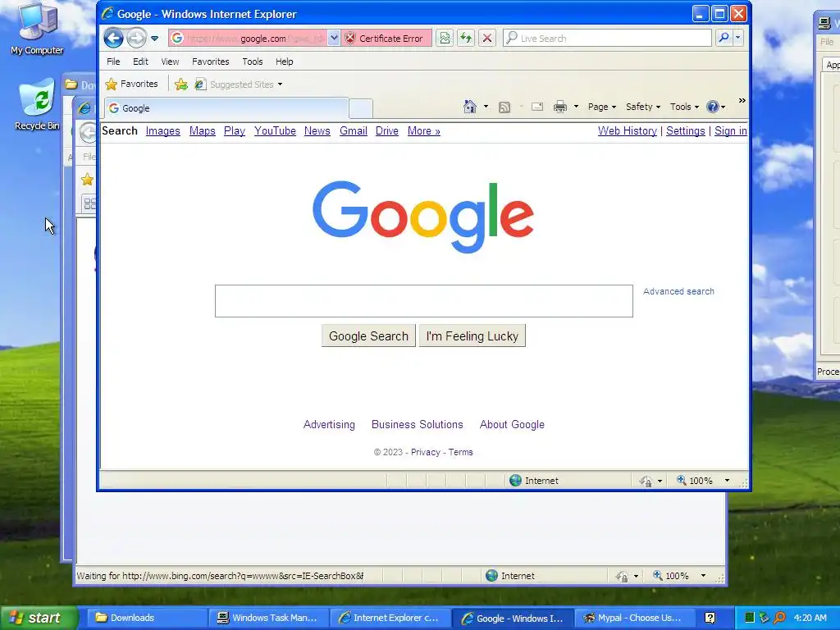Viewport: 840px width, 630px height.
Task: Switch to Mypal taskbar button
Action: pyautogui.click(x=634, y=618)
